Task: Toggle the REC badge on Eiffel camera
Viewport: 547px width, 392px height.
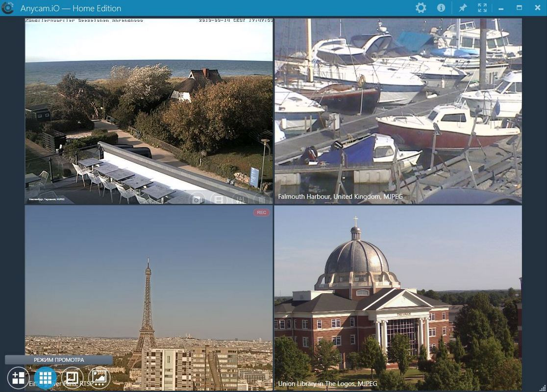Action: [261, 212]
